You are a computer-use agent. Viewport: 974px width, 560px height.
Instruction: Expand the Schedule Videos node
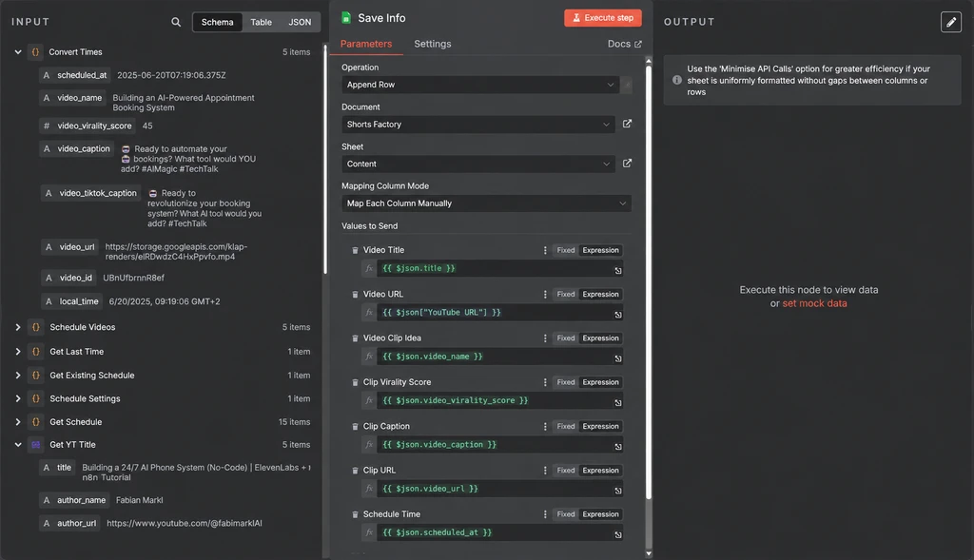coord(18,327)
